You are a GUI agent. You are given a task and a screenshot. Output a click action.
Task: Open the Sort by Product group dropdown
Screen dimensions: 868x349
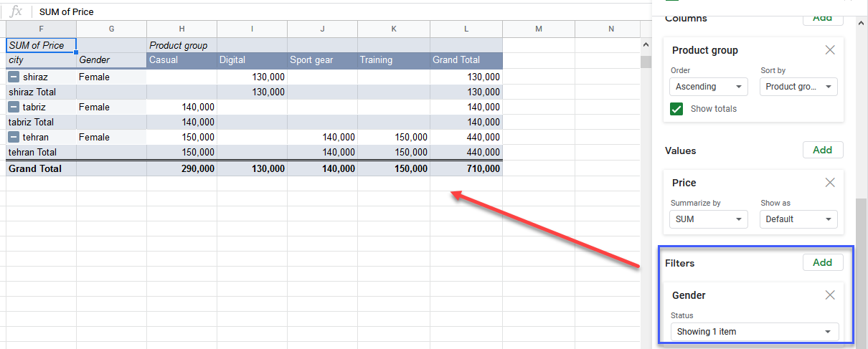pos(798,87)
